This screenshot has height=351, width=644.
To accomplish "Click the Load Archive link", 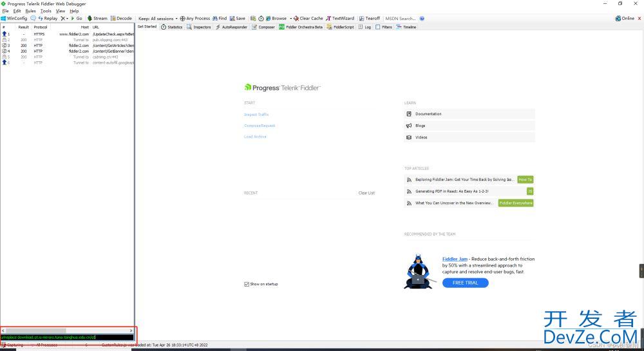I will pyautogui.click(x=255, y=137).
